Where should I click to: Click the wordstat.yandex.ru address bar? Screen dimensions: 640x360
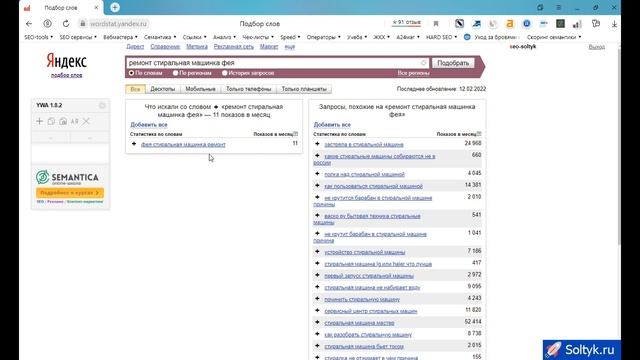click(118, 24)
